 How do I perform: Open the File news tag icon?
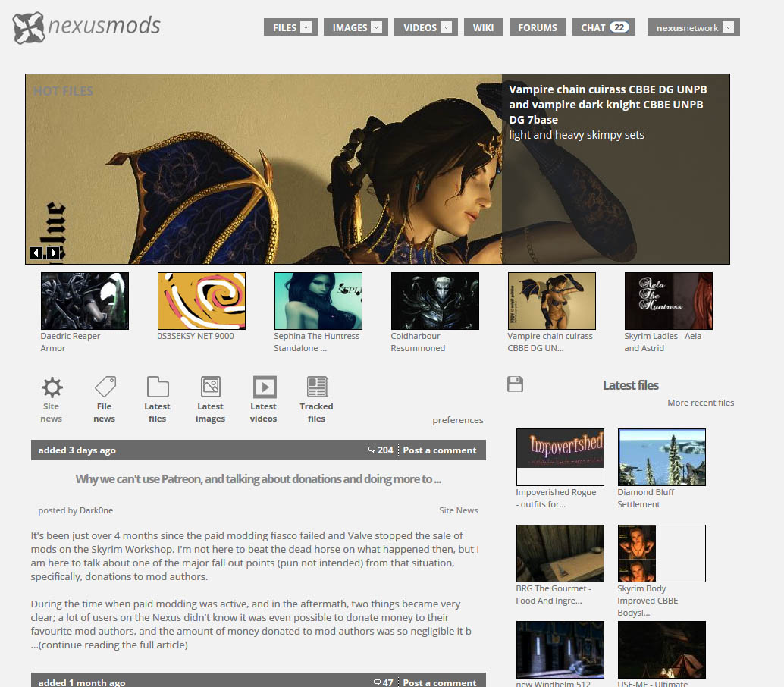click(x=105, y=387)
